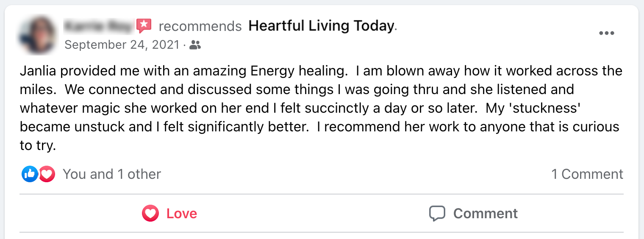Click the red "Love" label text
644x239 pixels.
[x=182, y=213]
